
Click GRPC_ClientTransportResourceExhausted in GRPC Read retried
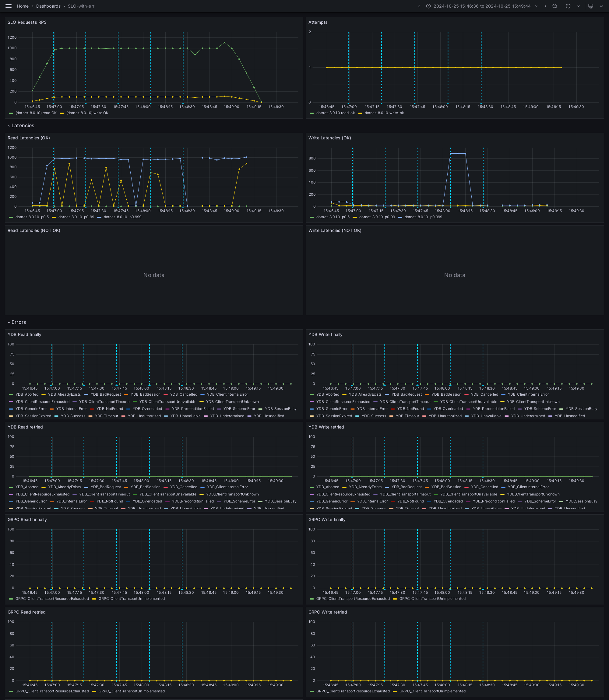52,691
